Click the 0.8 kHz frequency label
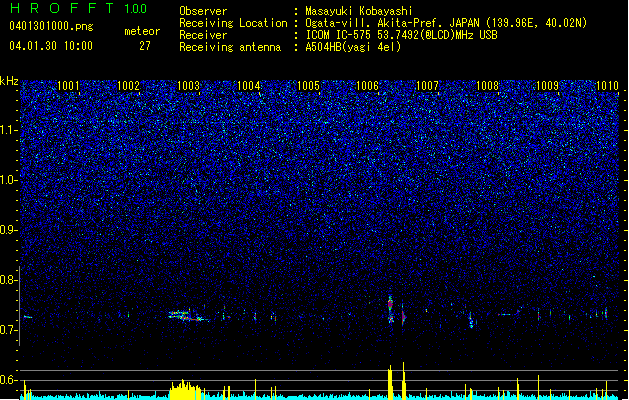Viewport: 629px width, 400px height. point(8,280)
